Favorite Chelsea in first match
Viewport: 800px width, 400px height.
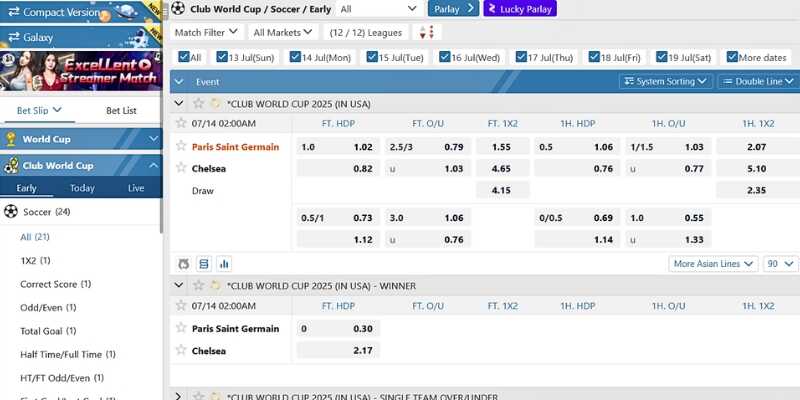click(x=181, y=168)
